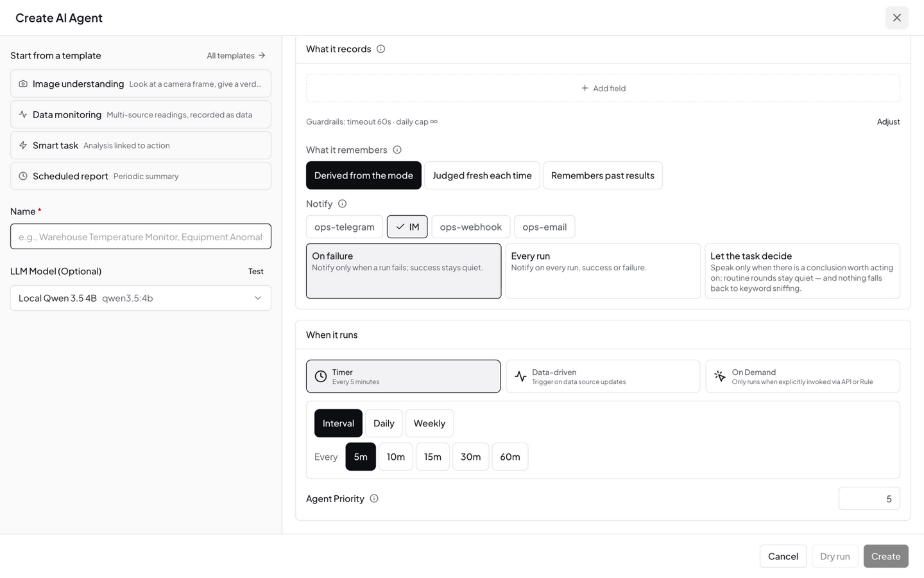Image resolution: width=924 pixels, height=578 pixels.
Task: Switch schedule to Weekly tab
Action: click(429, 423)
